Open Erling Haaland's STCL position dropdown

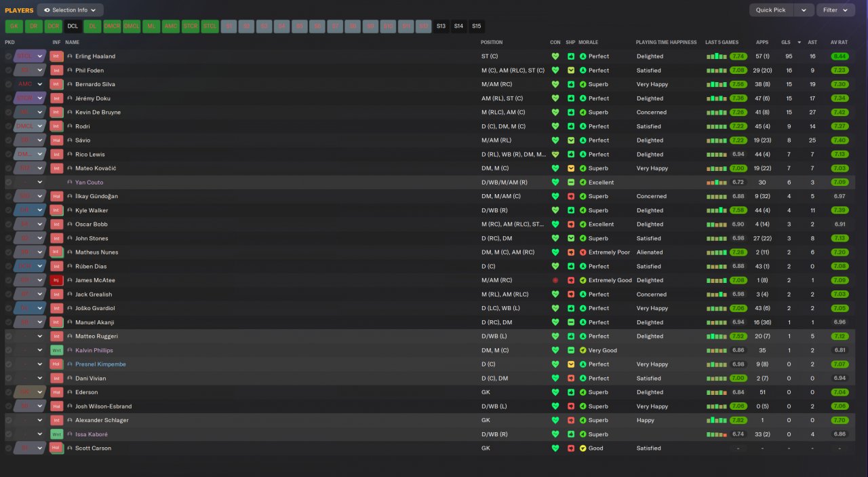pos(30,56)
